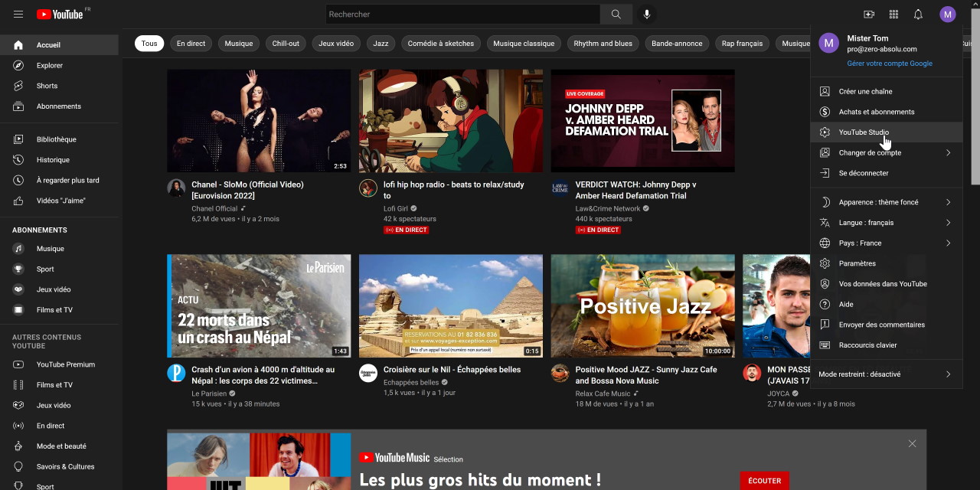Open the create video camera icon
Screen dimensions: 980x490
[x=869, y=15]
